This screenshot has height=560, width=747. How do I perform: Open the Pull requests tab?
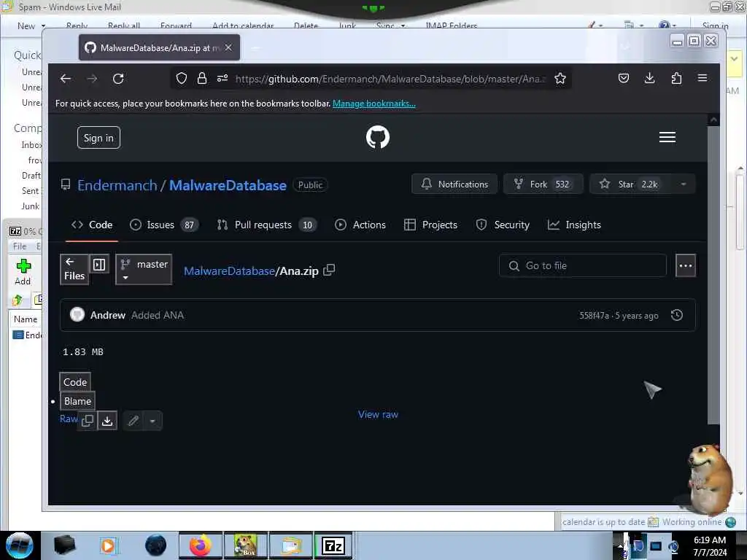(267, 225)
